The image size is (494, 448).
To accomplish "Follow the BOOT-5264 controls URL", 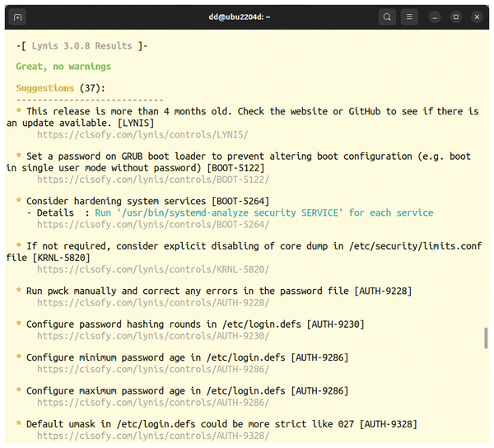I will [153, 225].
